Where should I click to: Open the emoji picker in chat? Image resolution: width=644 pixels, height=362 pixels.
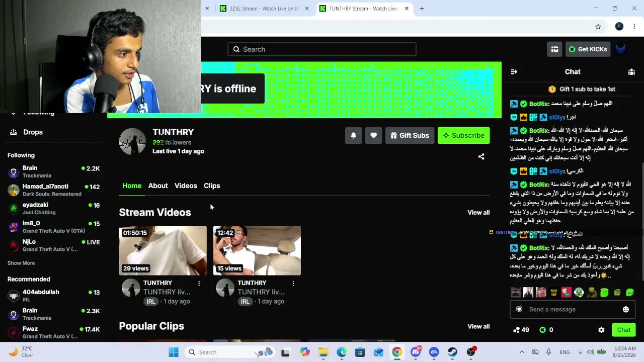pos(626,309)
